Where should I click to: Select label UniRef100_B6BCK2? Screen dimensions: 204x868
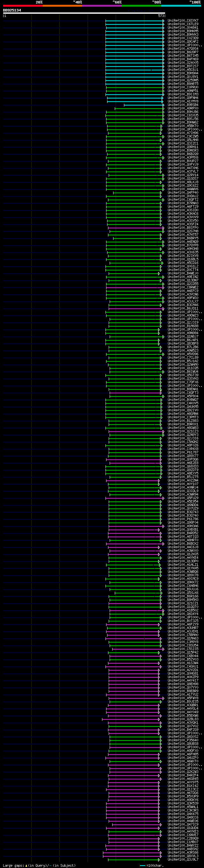(183, 544)
